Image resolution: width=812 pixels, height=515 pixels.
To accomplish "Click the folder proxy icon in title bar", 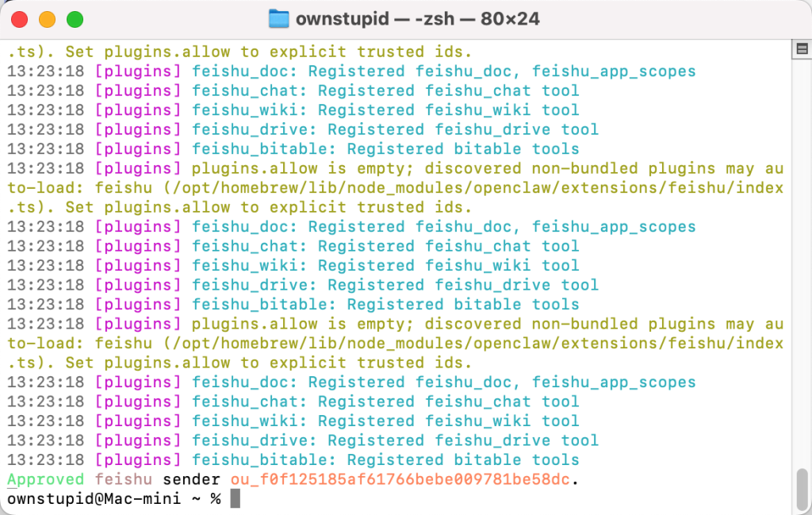I will [278, 19].
